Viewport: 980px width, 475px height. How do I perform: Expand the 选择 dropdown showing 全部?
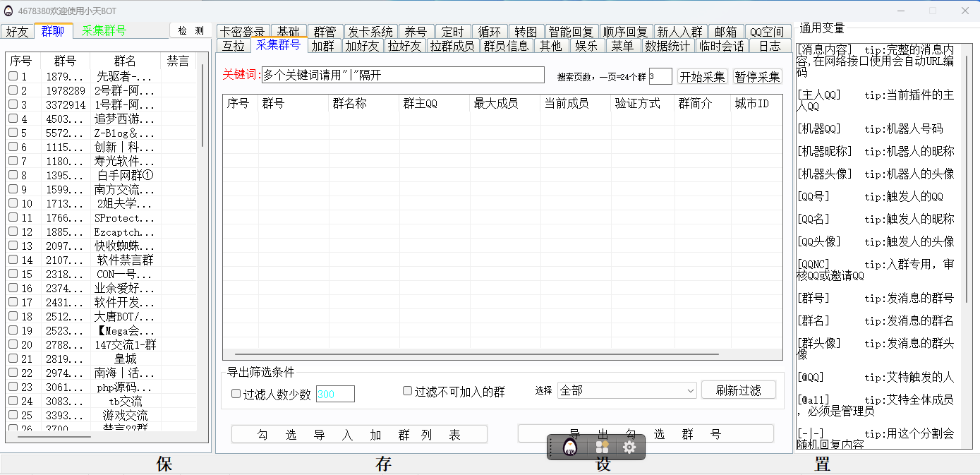(627, 390)
